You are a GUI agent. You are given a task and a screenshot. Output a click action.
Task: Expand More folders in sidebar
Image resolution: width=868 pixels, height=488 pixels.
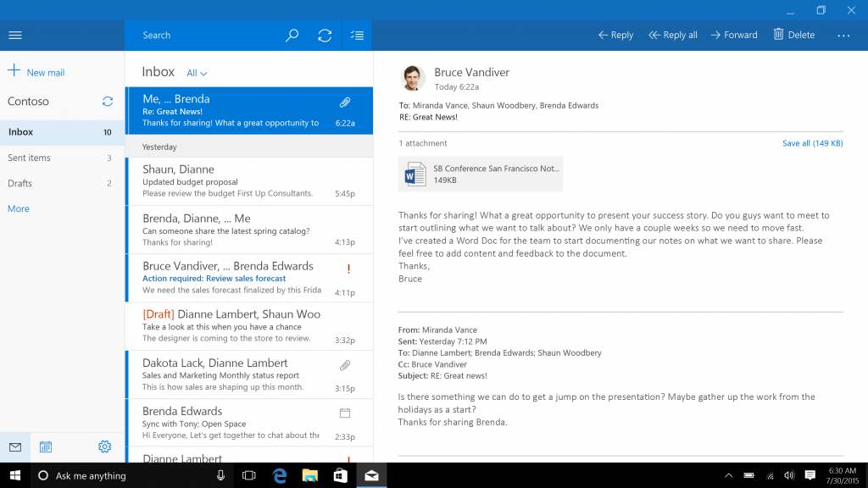(x=19, y=208)
